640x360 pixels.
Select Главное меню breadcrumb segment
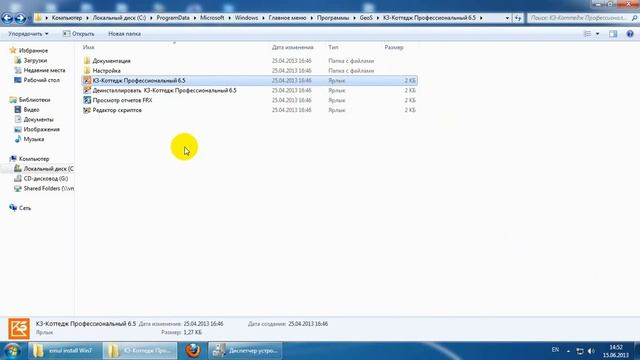(287, 18)
